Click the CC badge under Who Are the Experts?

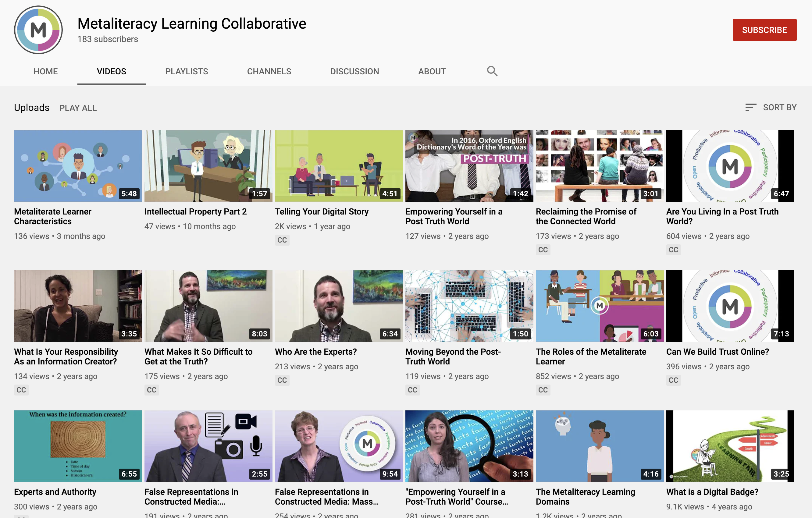click(282, 380)
